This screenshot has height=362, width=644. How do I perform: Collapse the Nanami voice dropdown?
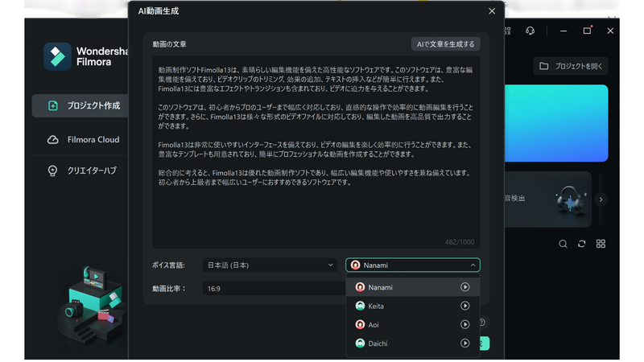click(413, 265)
